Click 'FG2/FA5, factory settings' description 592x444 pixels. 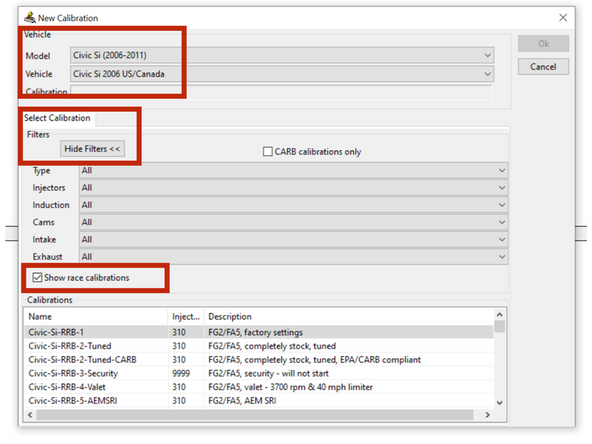click(x=256, y=332)
